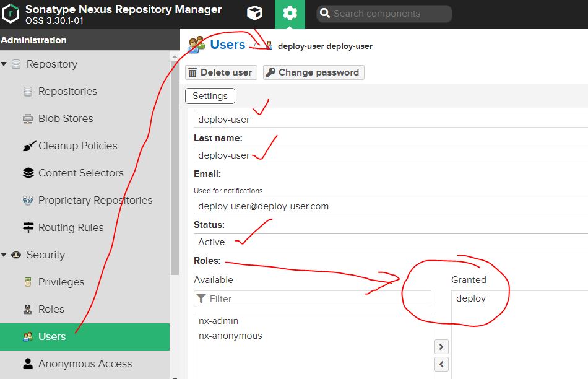Click the Sonatype Nexus hexagon logo

point(10,14)
